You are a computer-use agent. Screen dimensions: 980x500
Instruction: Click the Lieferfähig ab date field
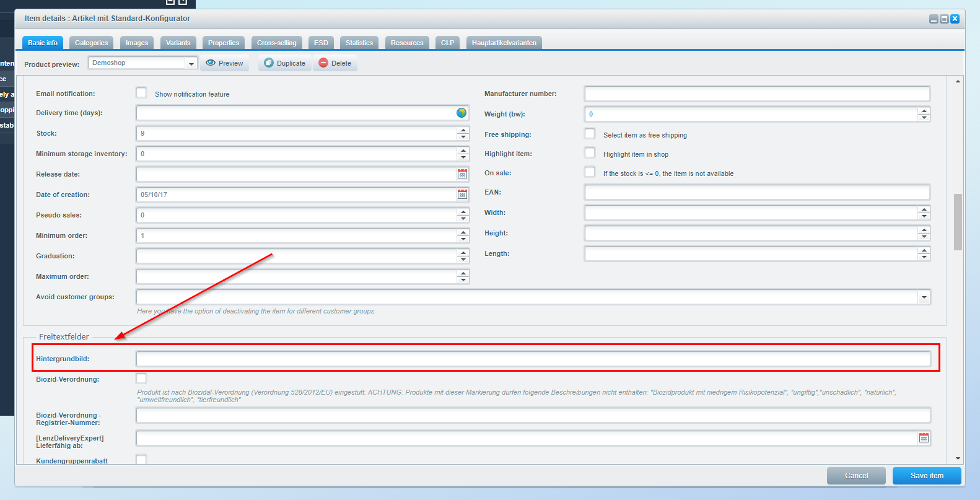(x=527, y=438)
